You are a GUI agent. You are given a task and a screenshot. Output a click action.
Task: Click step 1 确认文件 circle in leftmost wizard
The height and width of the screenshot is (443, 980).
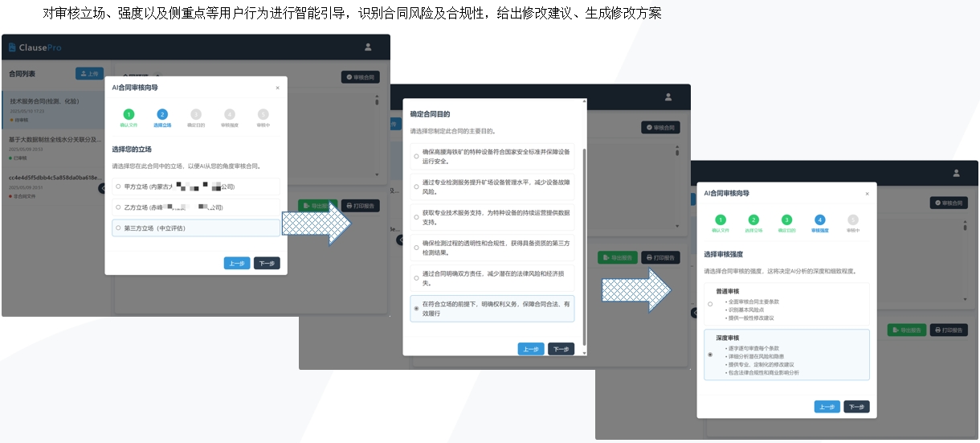pos(129,115)
